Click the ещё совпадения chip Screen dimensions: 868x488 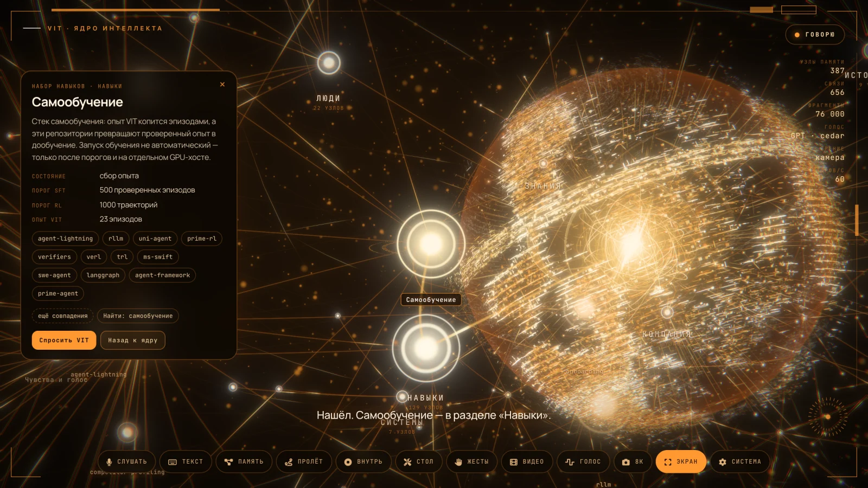[62, 316]
